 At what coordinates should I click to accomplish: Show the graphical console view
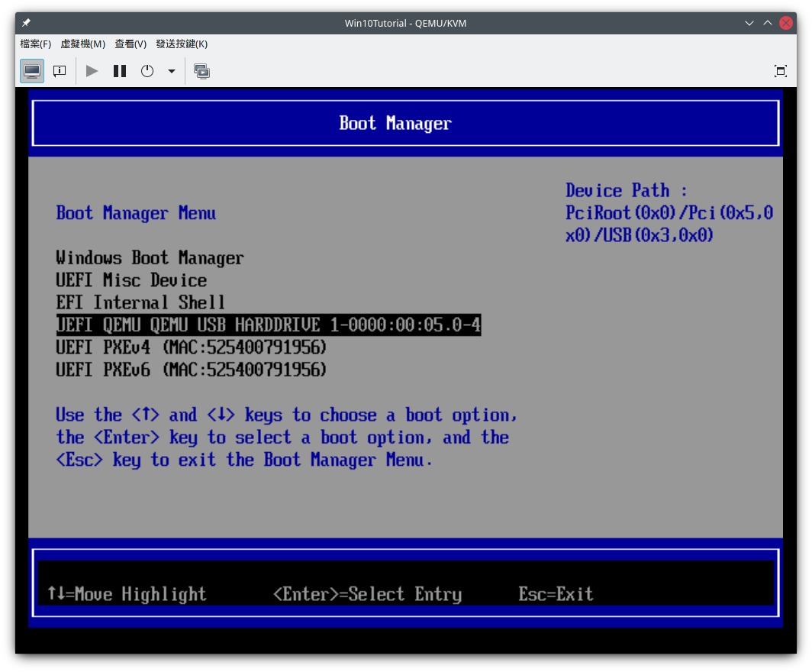click(x=32, y=71)
